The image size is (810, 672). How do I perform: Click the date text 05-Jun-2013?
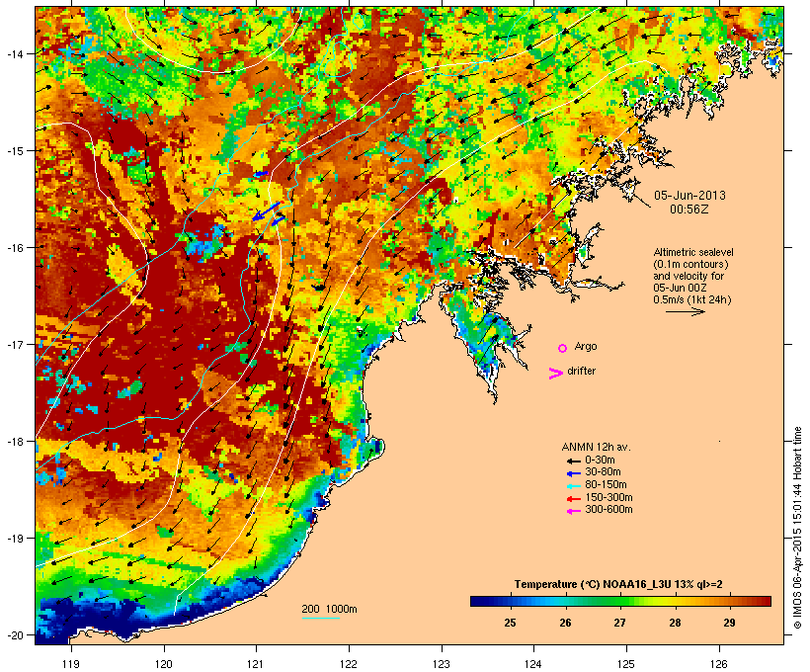click(689, 196)
